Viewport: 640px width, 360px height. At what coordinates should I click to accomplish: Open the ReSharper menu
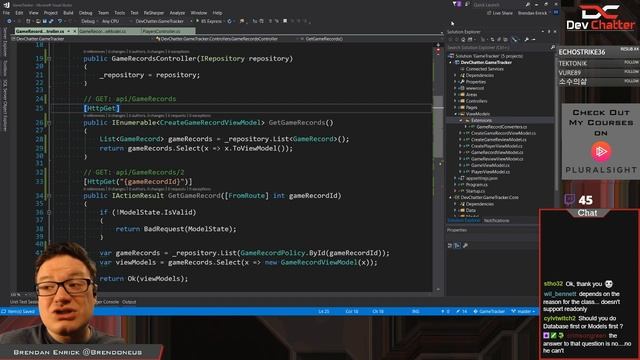pyautogui.click(x=153, y=13)
